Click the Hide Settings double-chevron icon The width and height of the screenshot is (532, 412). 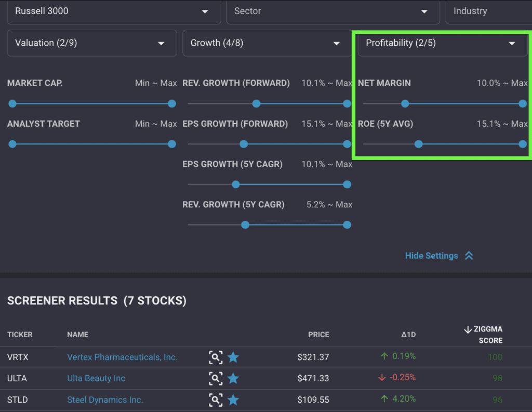[469, 256]
